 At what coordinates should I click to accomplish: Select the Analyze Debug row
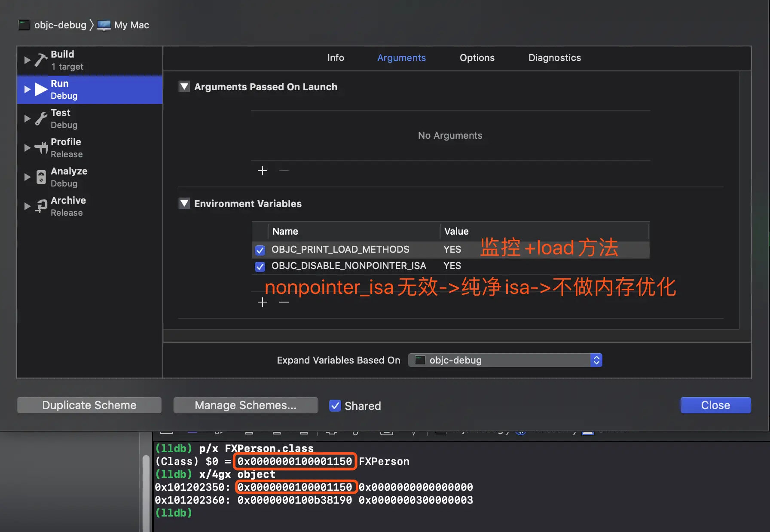pyautogui.click(x=90, y=177)
